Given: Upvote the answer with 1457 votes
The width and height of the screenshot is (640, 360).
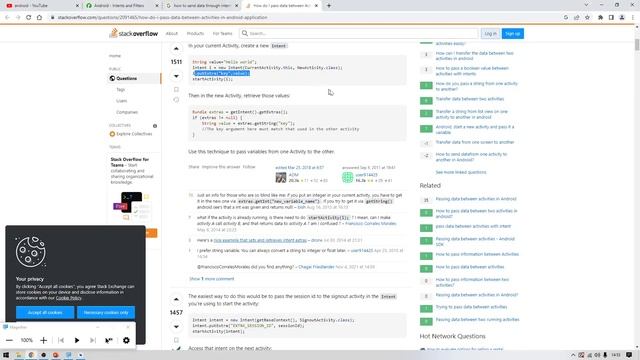Looking at the screenshot, I should point(176,299).
